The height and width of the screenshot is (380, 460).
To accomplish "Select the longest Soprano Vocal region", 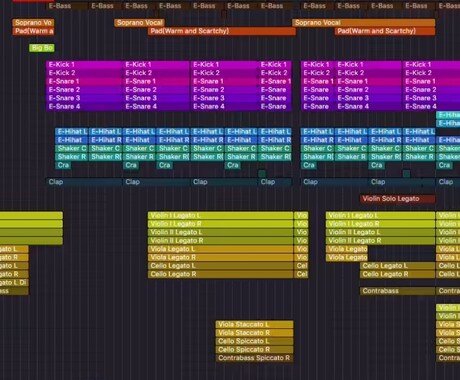I will pyautogui.click(x=364, y=23).
